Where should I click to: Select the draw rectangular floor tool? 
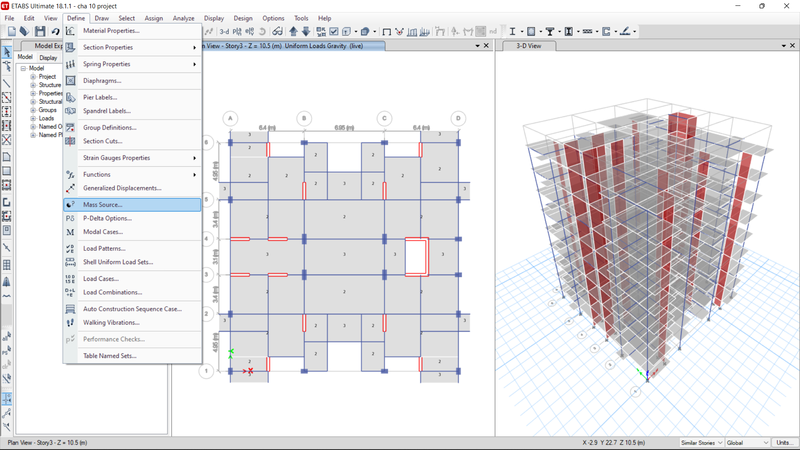[x=7, y=171]
